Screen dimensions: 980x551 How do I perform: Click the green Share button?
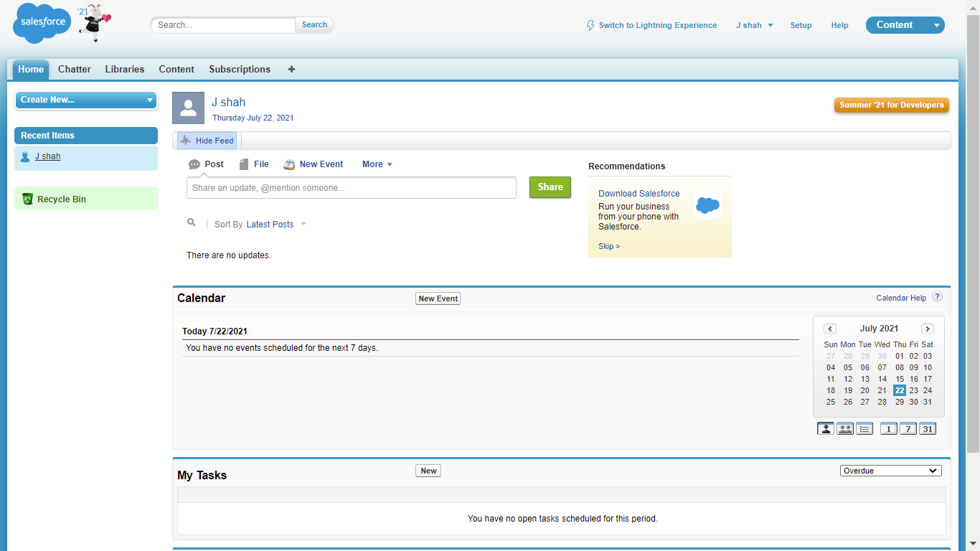coord(550,187)
